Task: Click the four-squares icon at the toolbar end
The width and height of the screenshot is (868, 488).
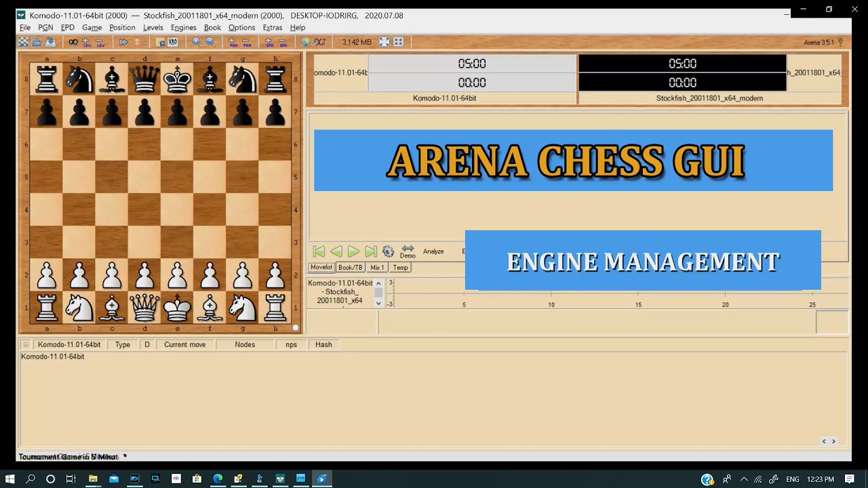Action: point(399,42)
